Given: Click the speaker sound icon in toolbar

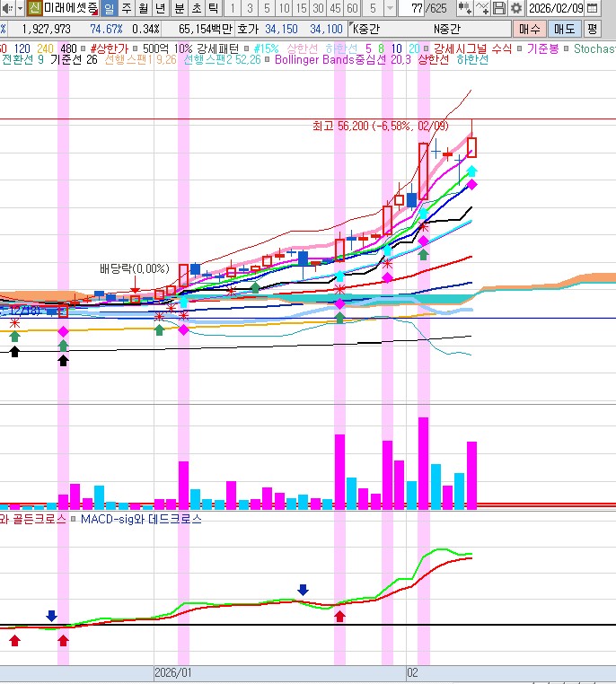Looking at the screenshot, I should pyautogui.click(x=7, y=8).
